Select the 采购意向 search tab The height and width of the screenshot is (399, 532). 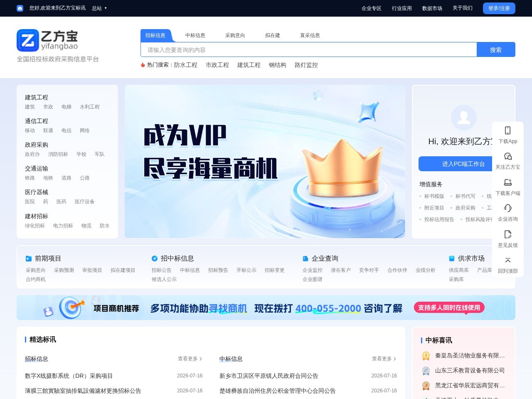click(x=235, y=35)
